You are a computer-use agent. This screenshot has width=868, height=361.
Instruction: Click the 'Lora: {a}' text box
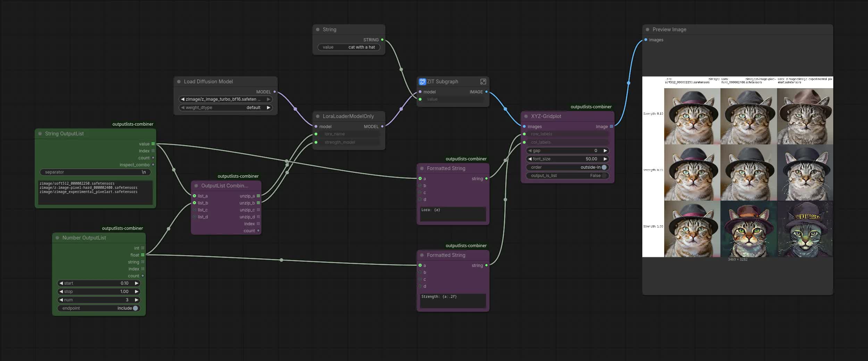(453, 214)
